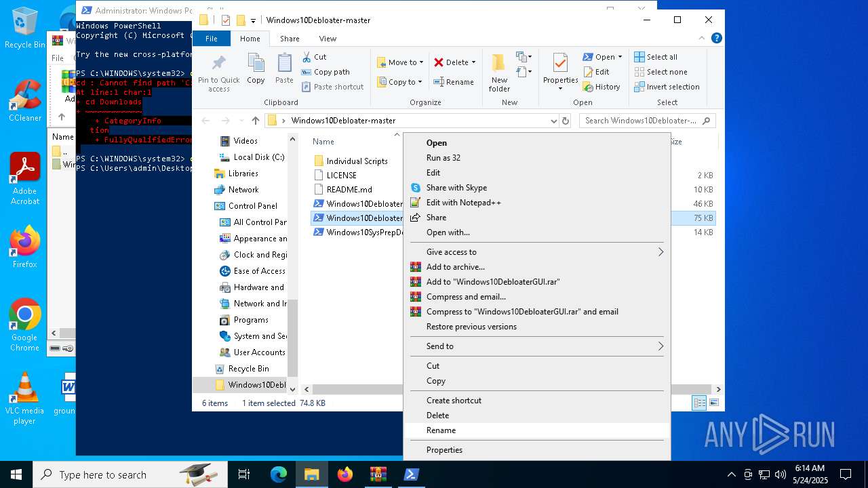Open Google Chrome desktop shortcut

click(x=25, y=325)
